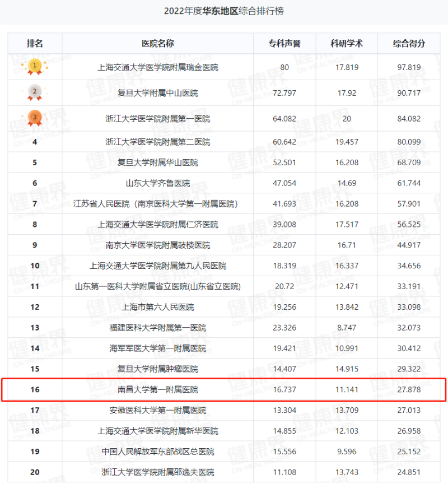
Task: Click research score 17.92
Action: (x=347, y=93)
